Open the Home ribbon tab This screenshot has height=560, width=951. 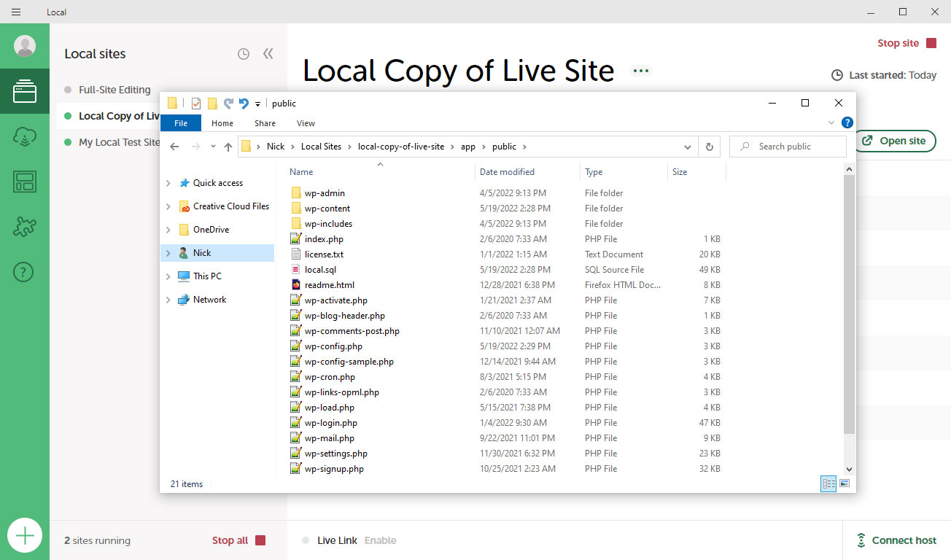coord(222,123)
